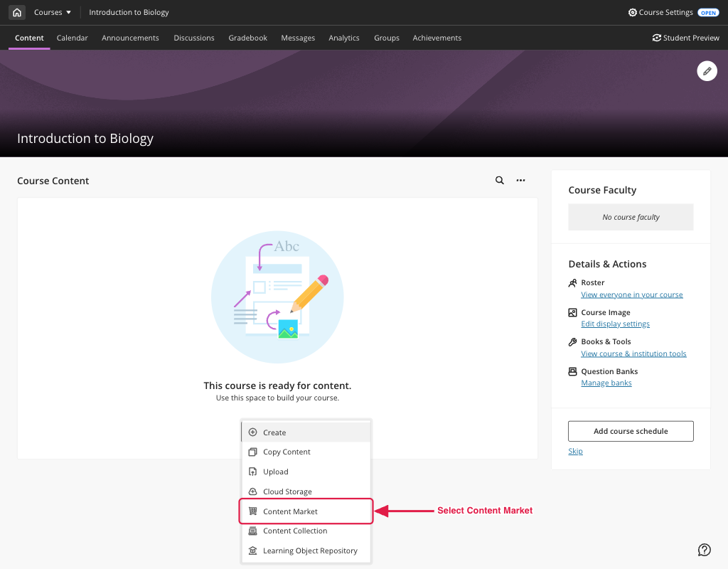The height and width of the screenshot is (569, 728).
Task: Open the Achievements tab
Action: [x=437, y=38]
